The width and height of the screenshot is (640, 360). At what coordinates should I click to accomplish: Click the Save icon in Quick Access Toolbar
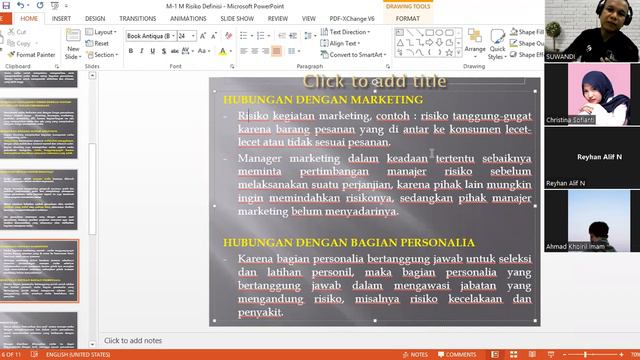pyautogui.click(x=6, y=5)
